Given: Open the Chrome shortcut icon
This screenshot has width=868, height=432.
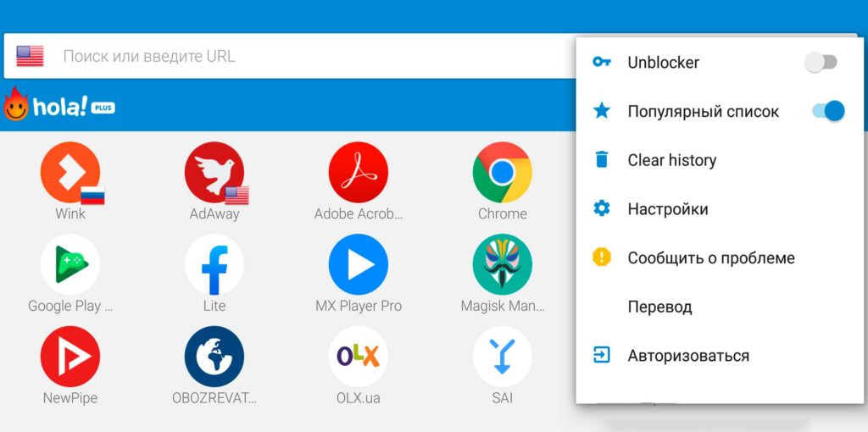Looking at the screenshot, I should [x=502, y=172].
